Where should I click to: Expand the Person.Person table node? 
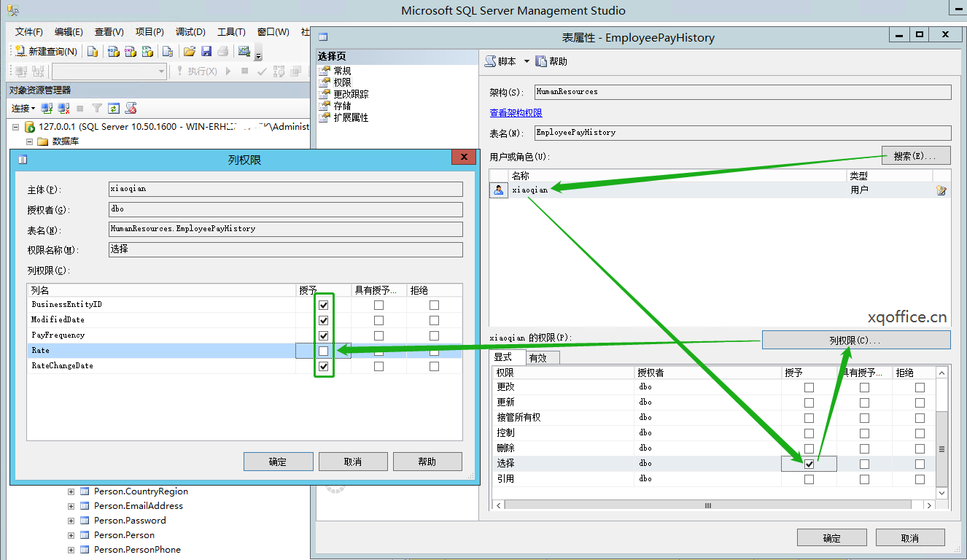pyautogui.click(x=71, y=535)
